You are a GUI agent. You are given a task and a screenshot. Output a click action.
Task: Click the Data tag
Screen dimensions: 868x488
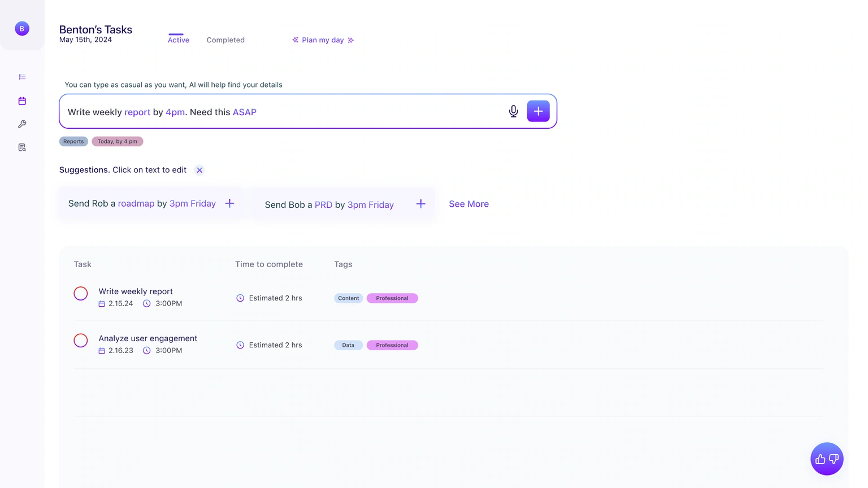click(x=349, y=345)
